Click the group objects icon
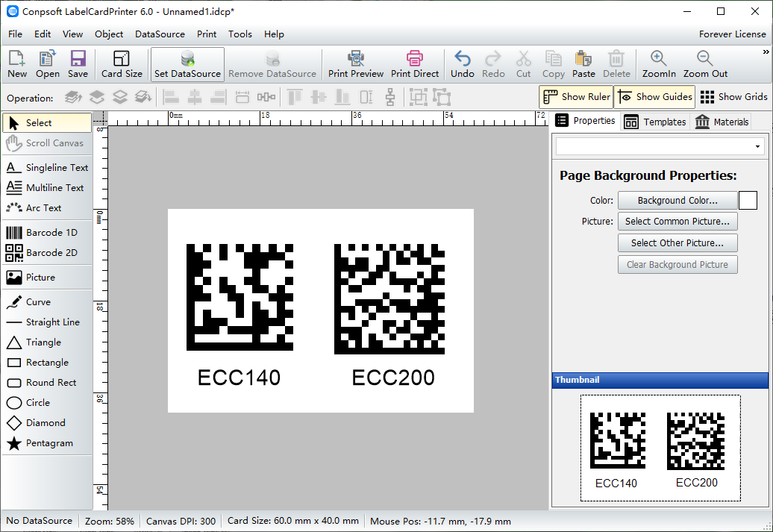This screenshot has height=532, width=773. 418,97
